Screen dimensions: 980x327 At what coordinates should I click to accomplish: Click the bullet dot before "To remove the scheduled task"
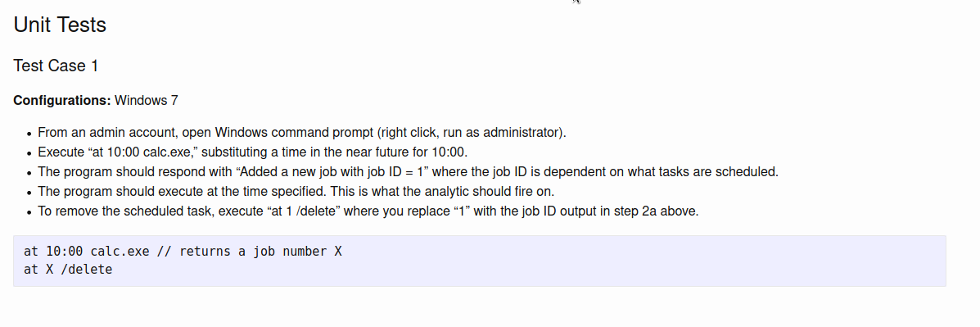click(x=29, y=212)
